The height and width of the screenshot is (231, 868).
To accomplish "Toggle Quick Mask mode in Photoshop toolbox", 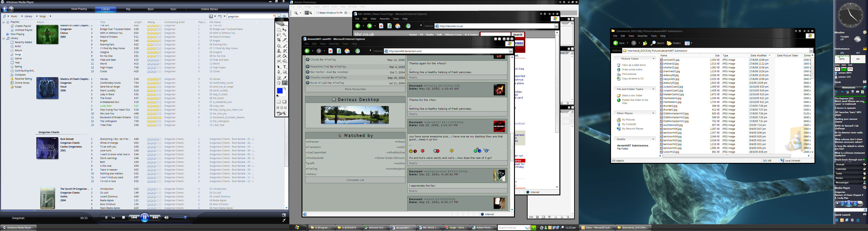I will coord(284,102).
